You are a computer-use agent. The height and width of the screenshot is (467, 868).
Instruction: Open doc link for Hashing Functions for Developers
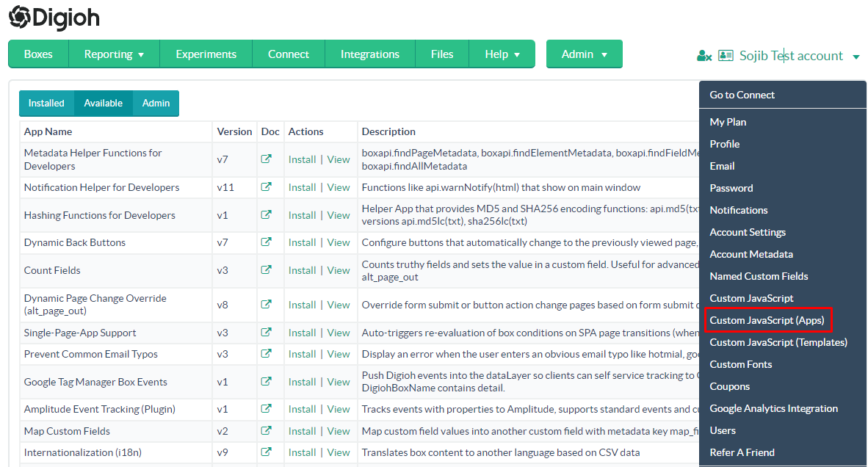point(267,214)
